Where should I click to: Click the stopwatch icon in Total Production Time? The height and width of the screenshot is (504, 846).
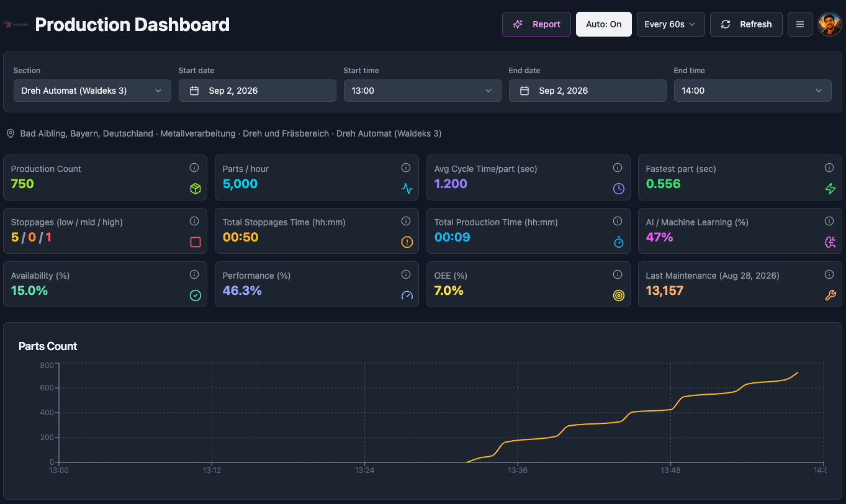tap(619, 242)
